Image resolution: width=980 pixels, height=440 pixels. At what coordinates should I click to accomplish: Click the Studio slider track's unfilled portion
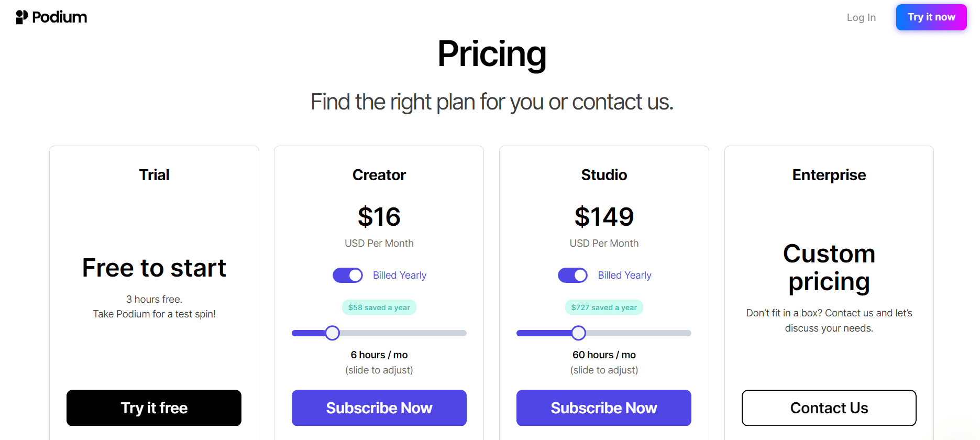coord(639,333)
